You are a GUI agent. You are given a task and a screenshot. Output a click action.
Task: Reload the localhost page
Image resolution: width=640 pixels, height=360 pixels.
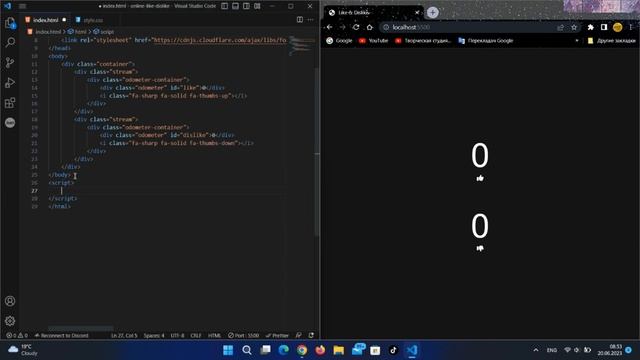pyautogui.click(x=356, y=27)
